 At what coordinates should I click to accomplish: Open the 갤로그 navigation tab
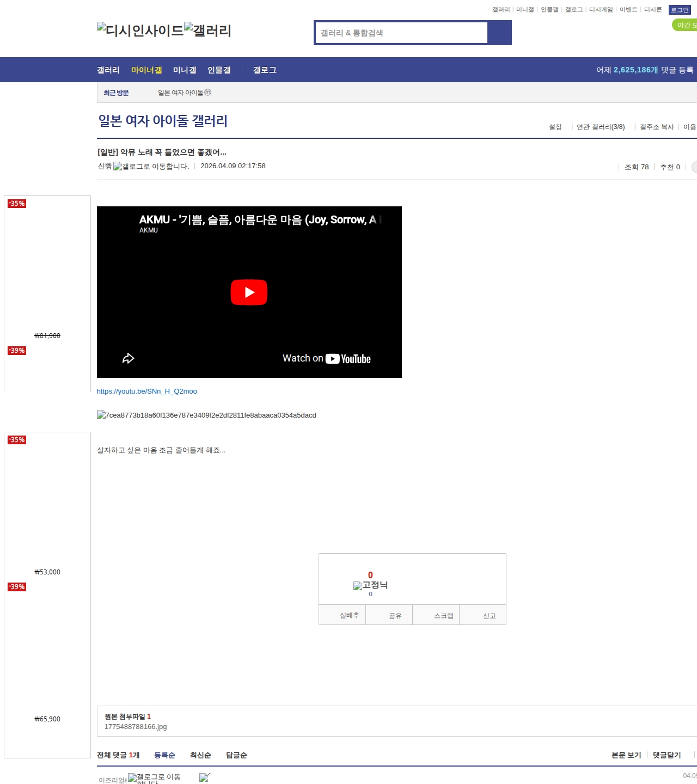(265, 70)
